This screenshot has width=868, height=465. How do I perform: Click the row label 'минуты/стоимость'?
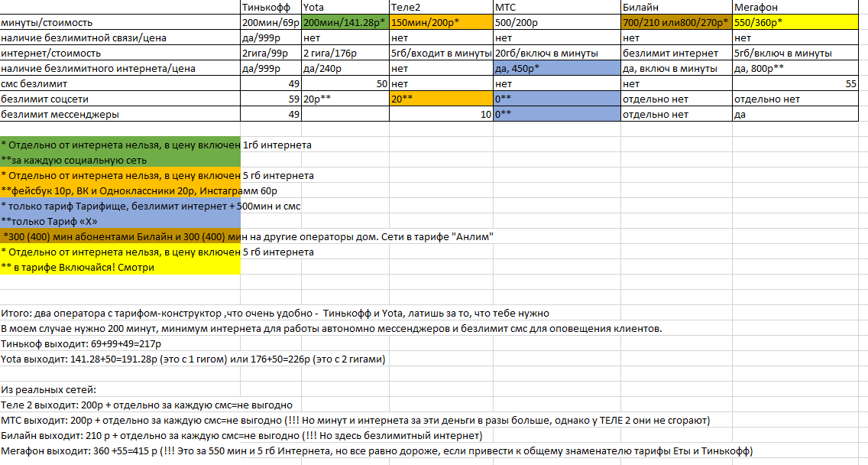click(120, 23)
